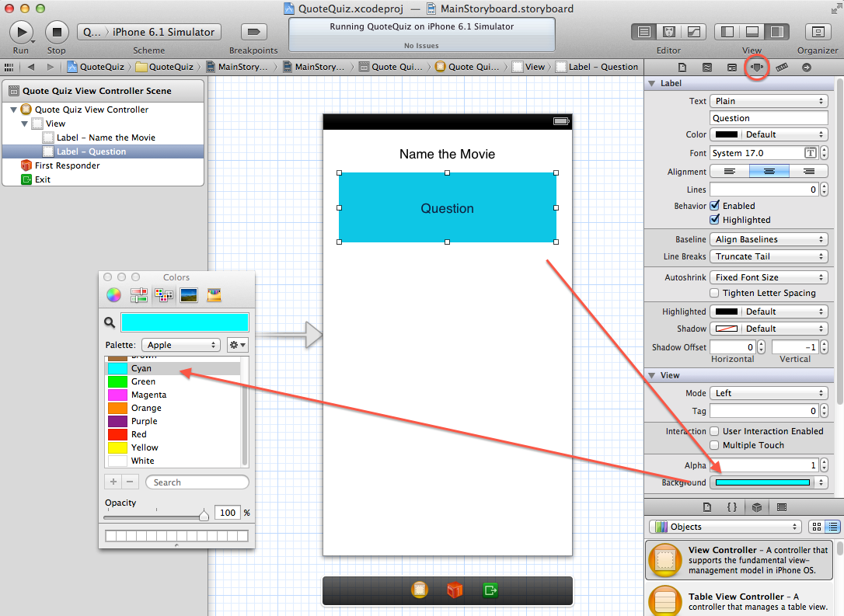Select the Attributes inspector shield icon
844x616 pixels.
click(757, 67)
